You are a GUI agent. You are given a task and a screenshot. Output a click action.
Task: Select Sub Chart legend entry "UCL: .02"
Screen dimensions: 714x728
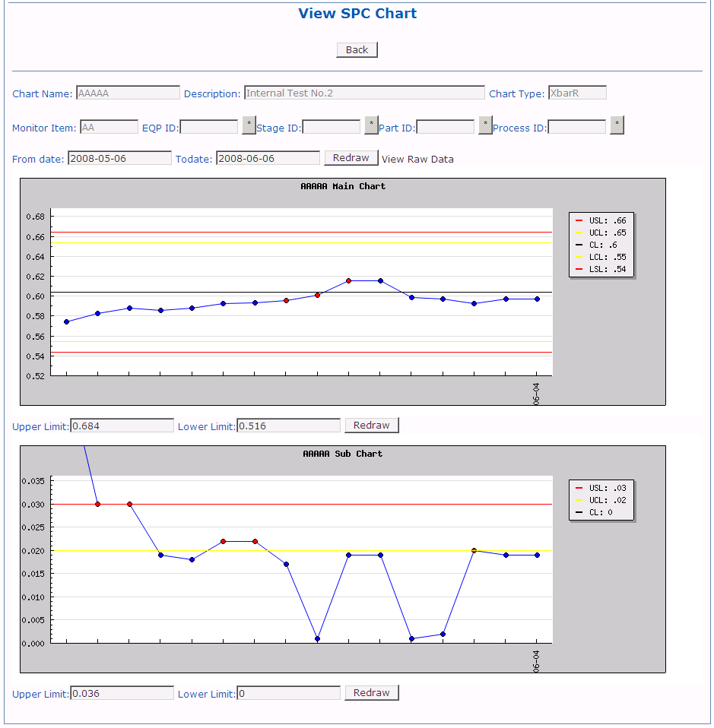pos(601,500)
